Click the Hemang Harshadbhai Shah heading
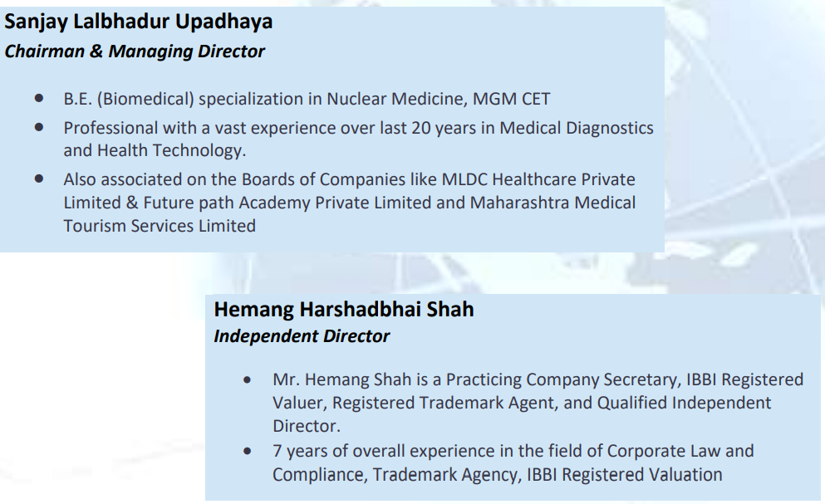 click(x=344, y=310)
